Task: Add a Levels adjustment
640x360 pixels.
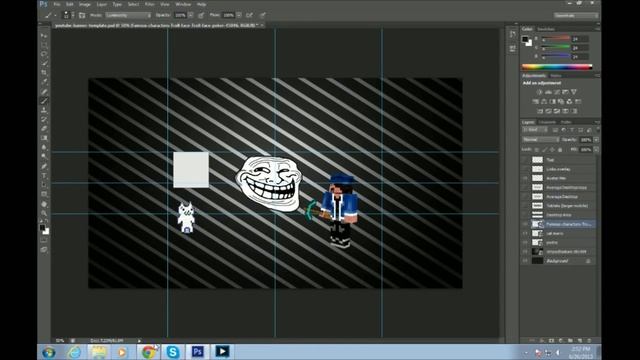Action: coord(548,92)
